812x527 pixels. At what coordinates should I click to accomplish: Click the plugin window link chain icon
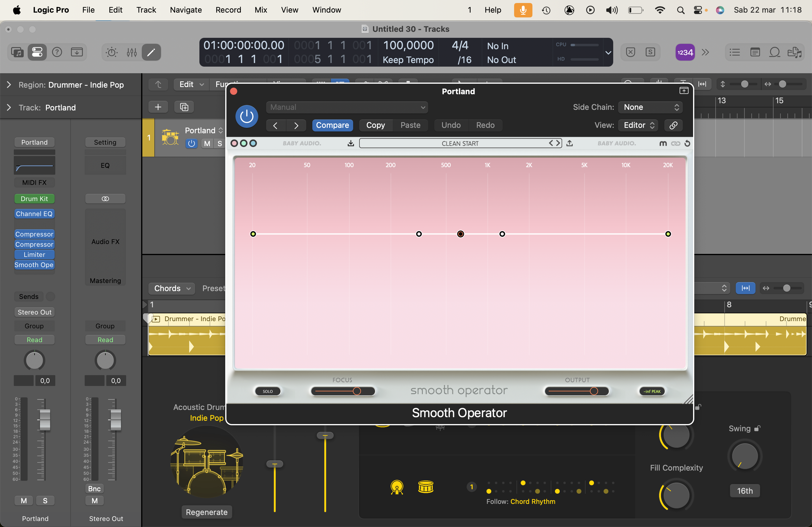coord(673,125)
